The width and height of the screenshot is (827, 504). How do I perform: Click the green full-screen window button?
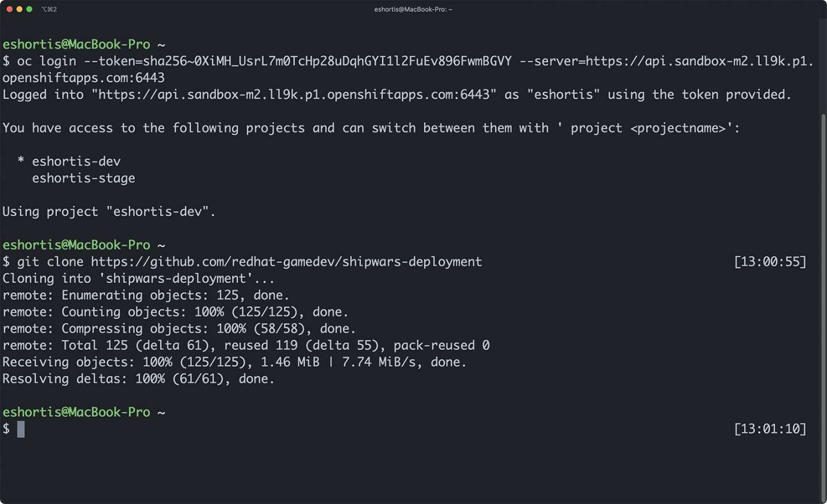pyautogui.click(x=29, y=9)
